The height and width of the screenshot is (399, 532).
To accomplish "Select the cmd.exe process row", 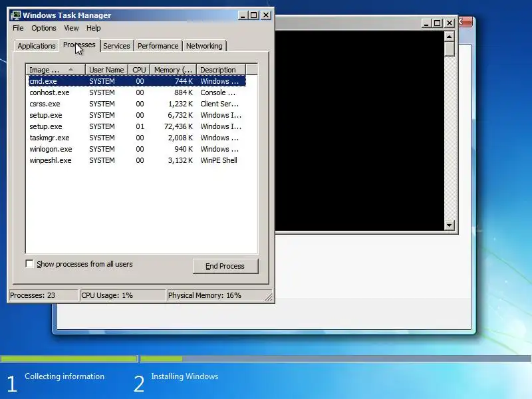I will point(137,81).
